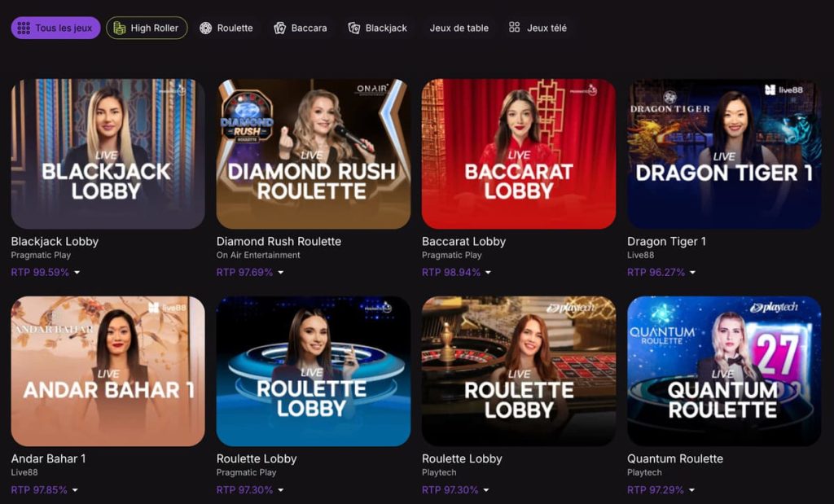Click the cards icon beside Baccara

pyautogui.click(x=280, y=28)
